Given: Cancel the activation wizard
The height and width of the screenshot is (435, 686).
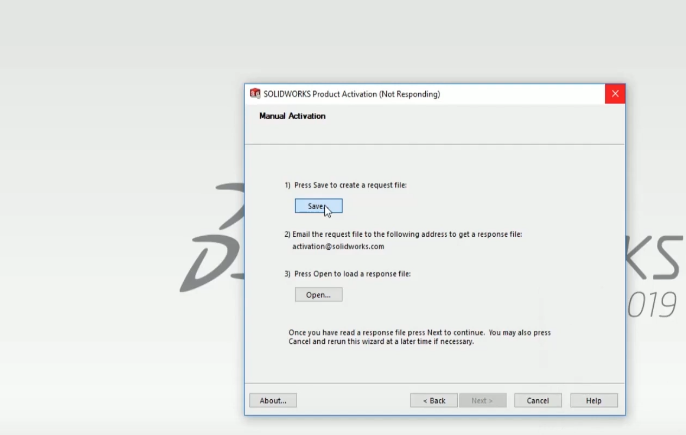Looking at the screenshot, I should coord(538,400).
